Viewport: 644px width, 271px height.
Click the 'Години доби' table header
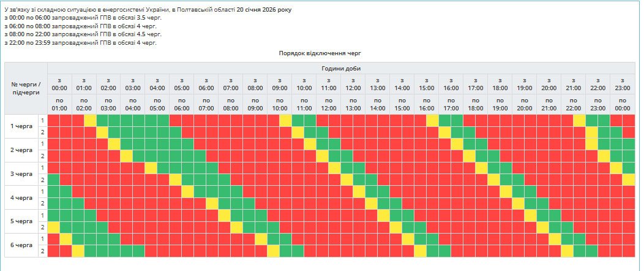[x=341, y=68]
